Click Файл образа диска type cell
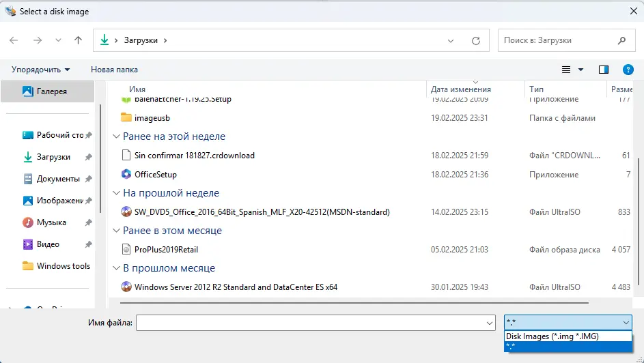644x363 pixels. pyautogui.click(x=564, y=249)
